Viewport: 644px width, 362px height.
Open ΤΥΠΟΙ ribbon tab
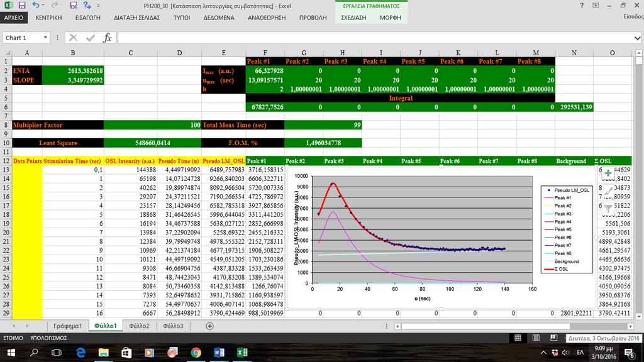click(x=181, y=18)
